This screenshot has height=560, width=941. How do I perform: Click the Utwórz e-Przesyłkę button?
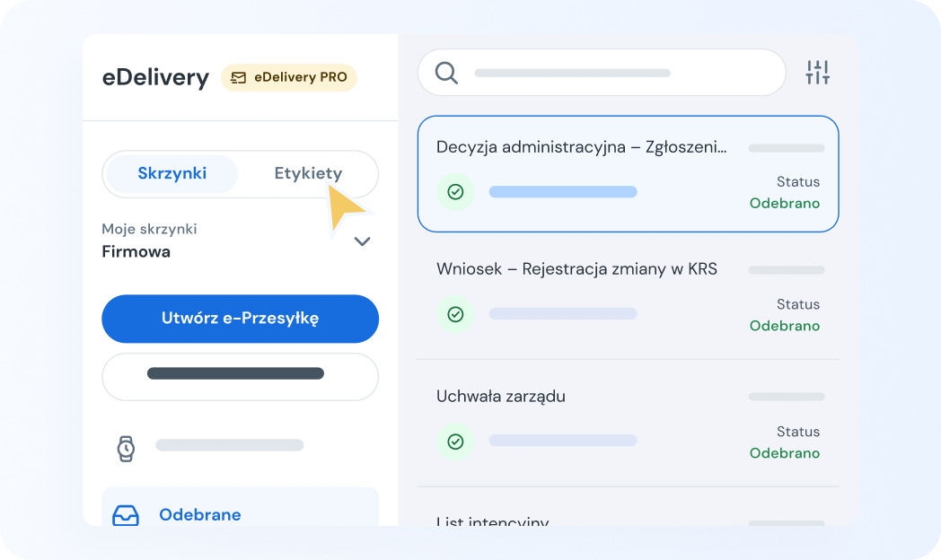[240, 319]
